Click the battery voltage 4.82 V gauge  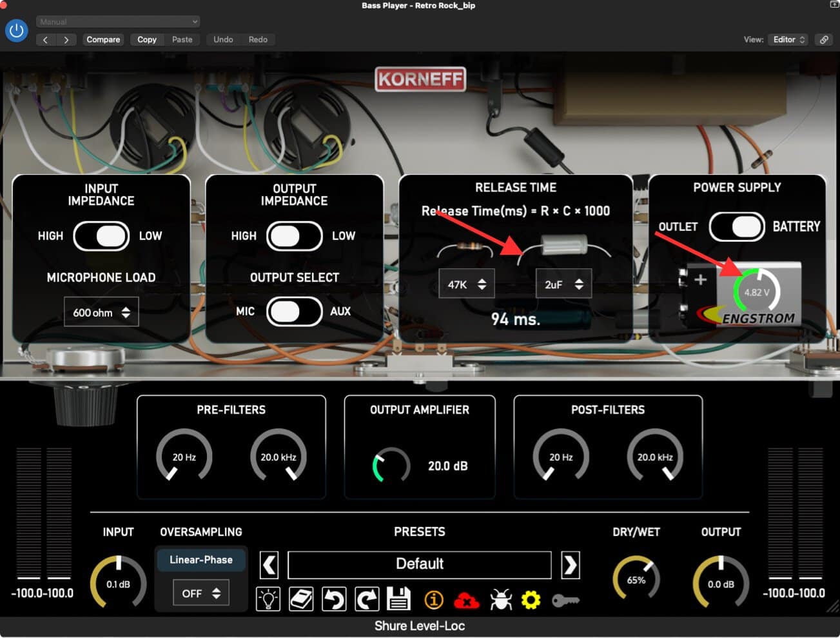click(756, 292)
